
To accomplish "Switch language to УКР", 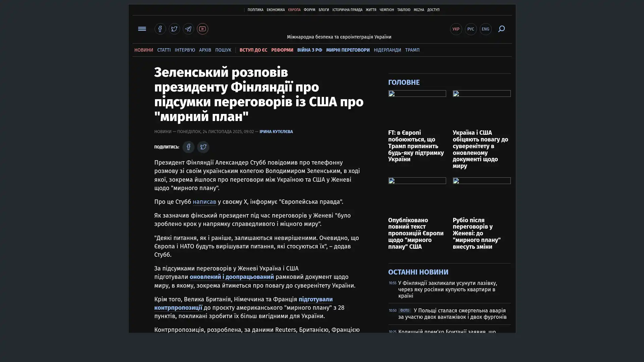I will pos(456,29).
